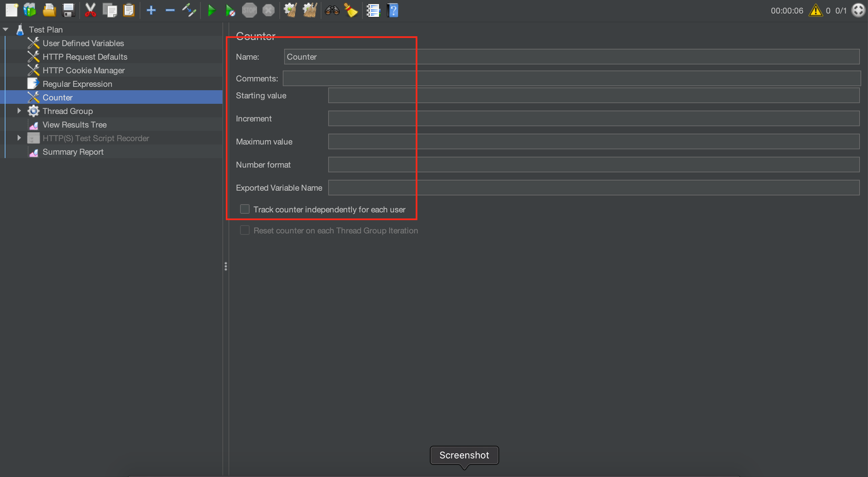Open the Summary Report element
Viewport: 868px width, 477px height.
73,152
